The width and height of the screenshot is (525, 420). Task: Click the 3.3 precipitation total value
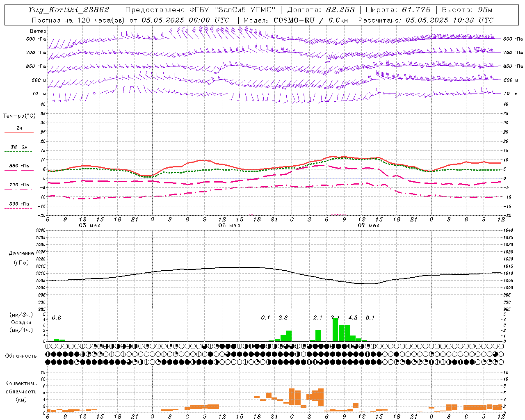(x=283, y=318)
